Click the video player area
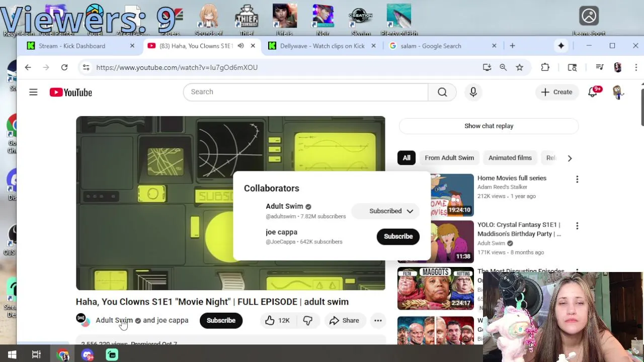The height and width of the screenshot is (362, 644). (230, 203)
